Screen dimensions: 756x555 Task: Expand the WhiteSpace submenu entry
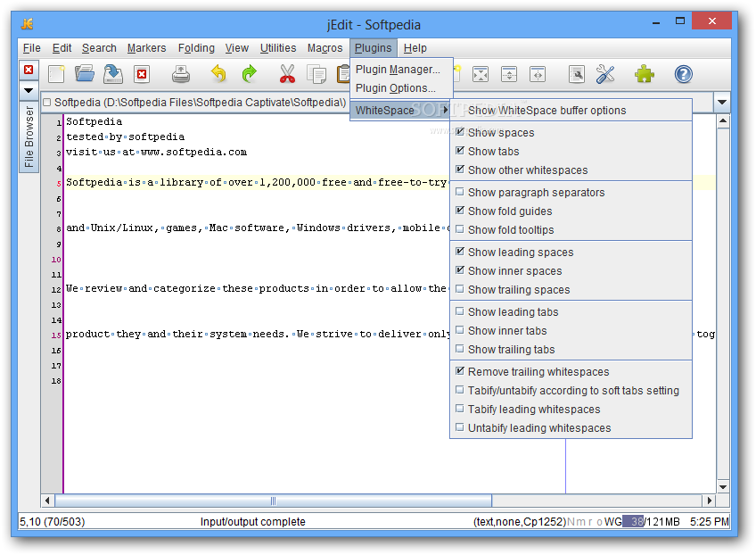coord(400,110)
